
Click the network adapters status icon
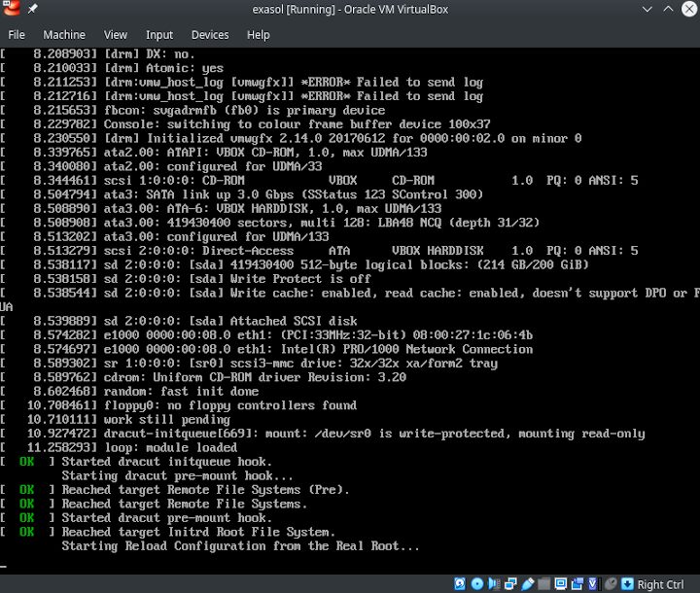(x=510, y=583)
